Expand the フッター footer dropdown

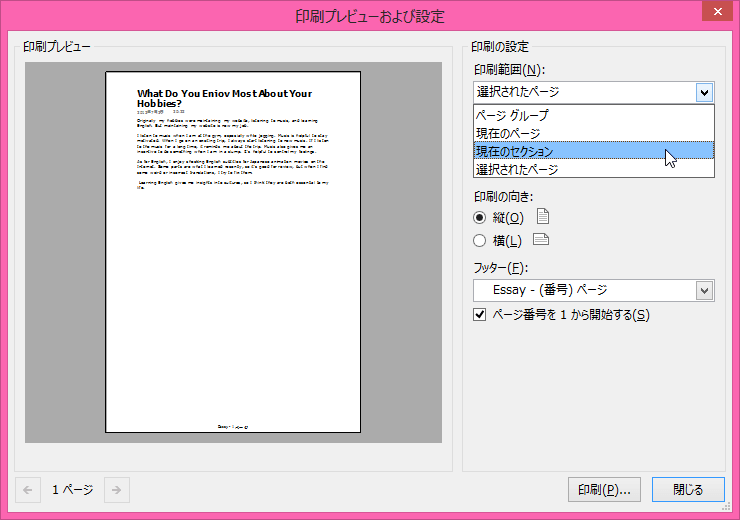[x=704, y=291]
